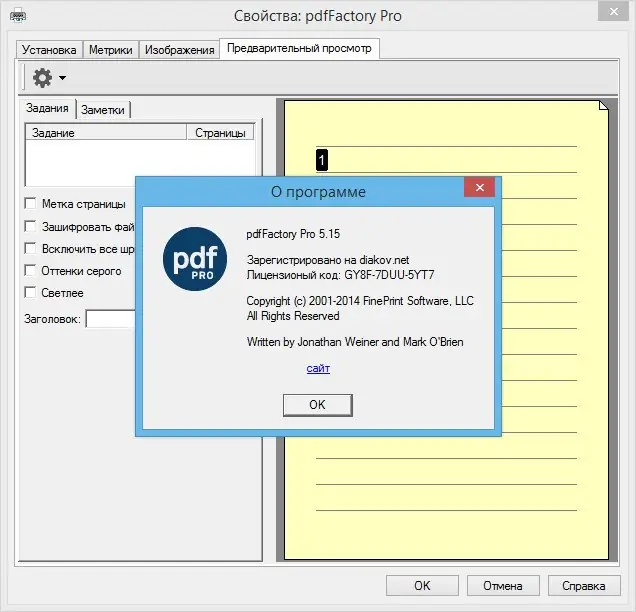Image resolution: width=636 pixels, height=612 pixels.
Task: Click 'Зарегистрировано на diakov.net' text
Action: 328,260
